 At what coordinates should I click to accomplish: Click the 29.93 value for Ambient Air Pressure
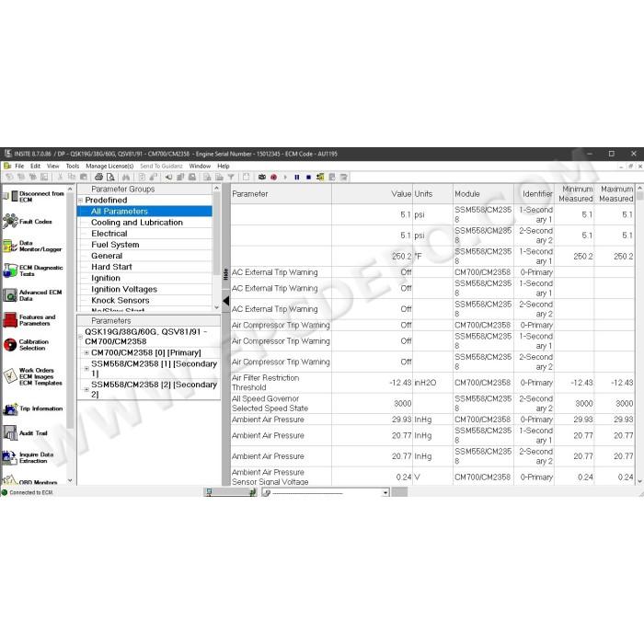401,420
